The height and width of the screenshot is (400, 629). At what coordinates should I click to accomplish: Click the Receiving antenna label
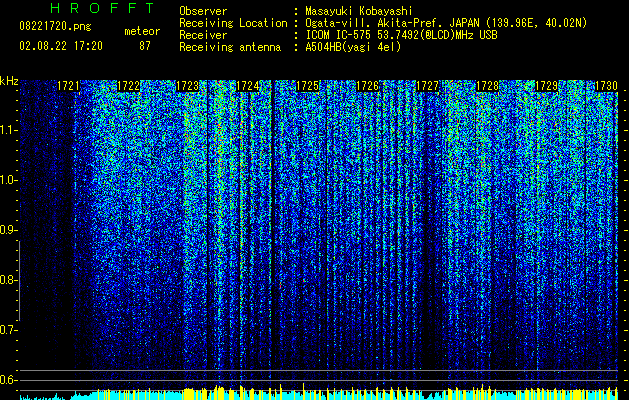(x=230, y=47)
